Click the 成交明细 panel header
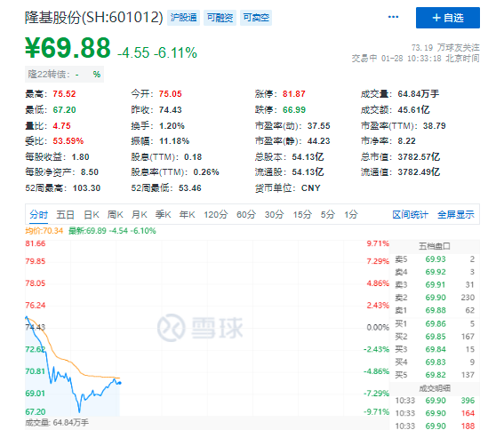Viewport: 504px width, 430px height. point(435,388)
